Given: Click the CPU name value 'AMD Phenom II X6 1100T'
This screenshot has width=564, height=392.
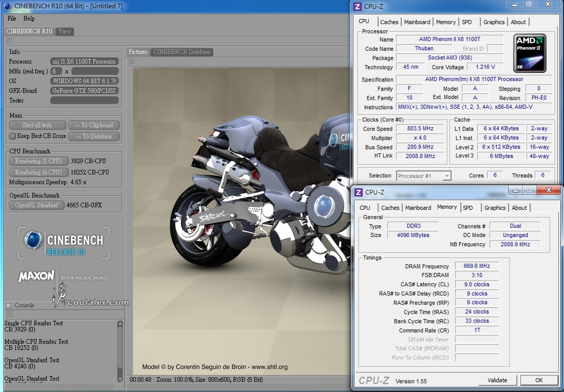Looking at the screenshot, I should point(449,39).
